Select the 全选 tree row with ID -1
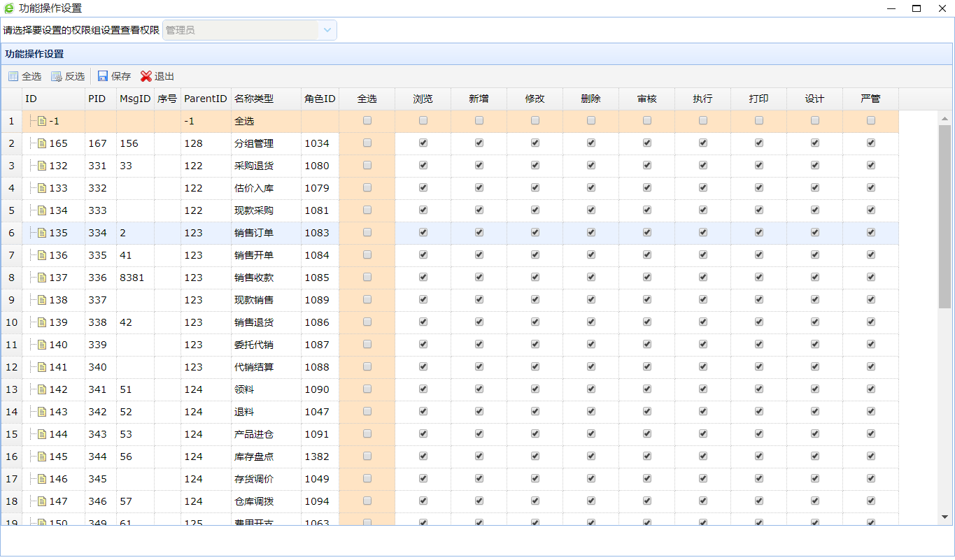955x560 pixels. point(54,121)
